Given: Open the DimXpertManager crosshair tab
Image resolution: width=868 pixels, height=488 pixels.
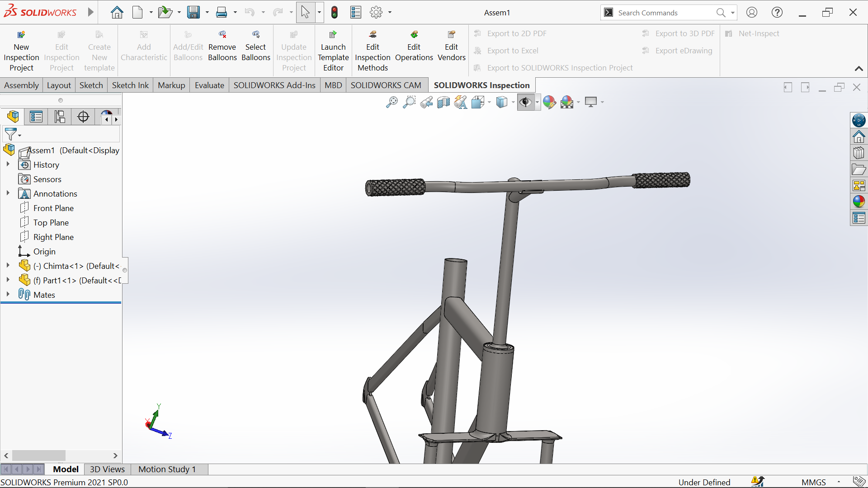Looking at the screenshot, I should 83,117.
